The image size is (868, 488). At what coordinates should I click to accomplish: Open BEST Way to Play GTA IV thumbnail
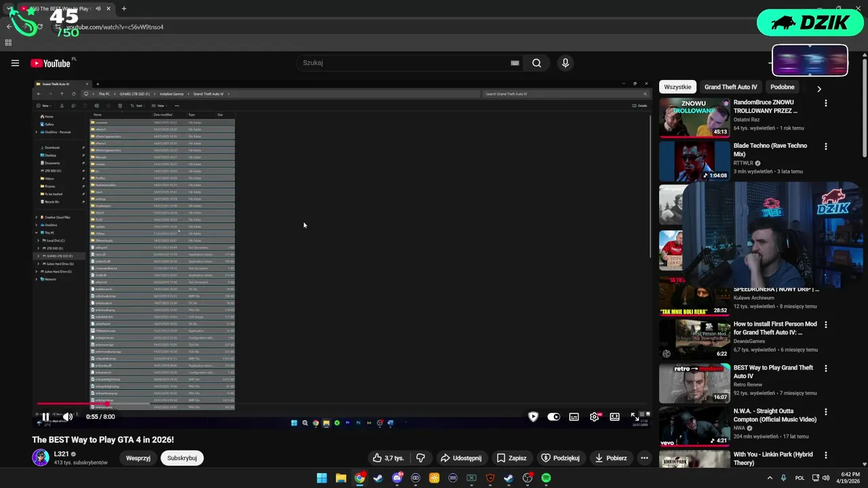click(694, 382)
